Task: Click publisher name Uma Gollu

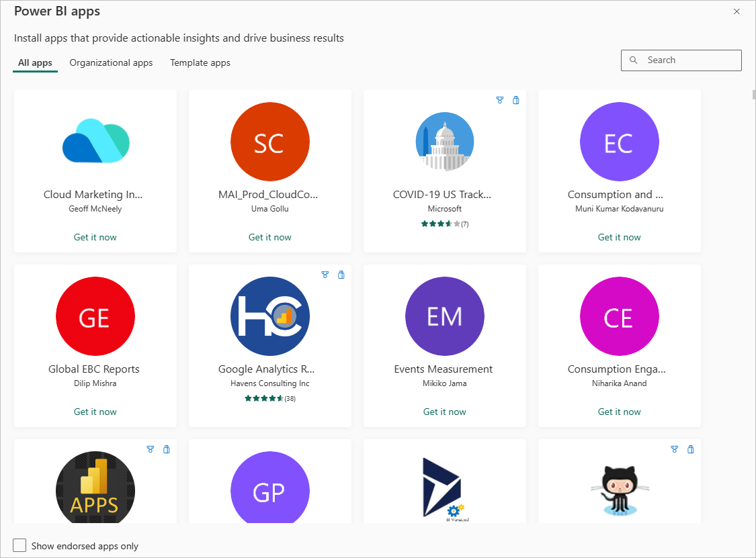Action: tap(270, 209)
